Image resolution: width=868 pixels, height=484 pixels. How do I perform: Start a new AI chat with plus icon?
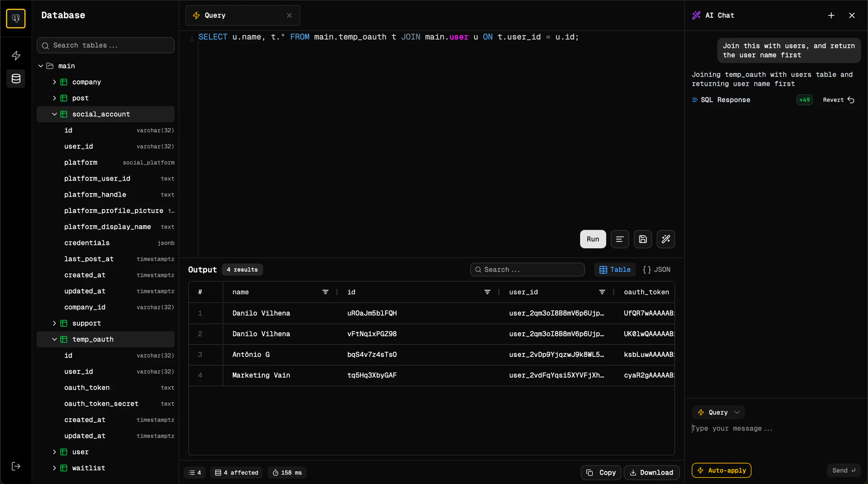[x=831, y=15]
